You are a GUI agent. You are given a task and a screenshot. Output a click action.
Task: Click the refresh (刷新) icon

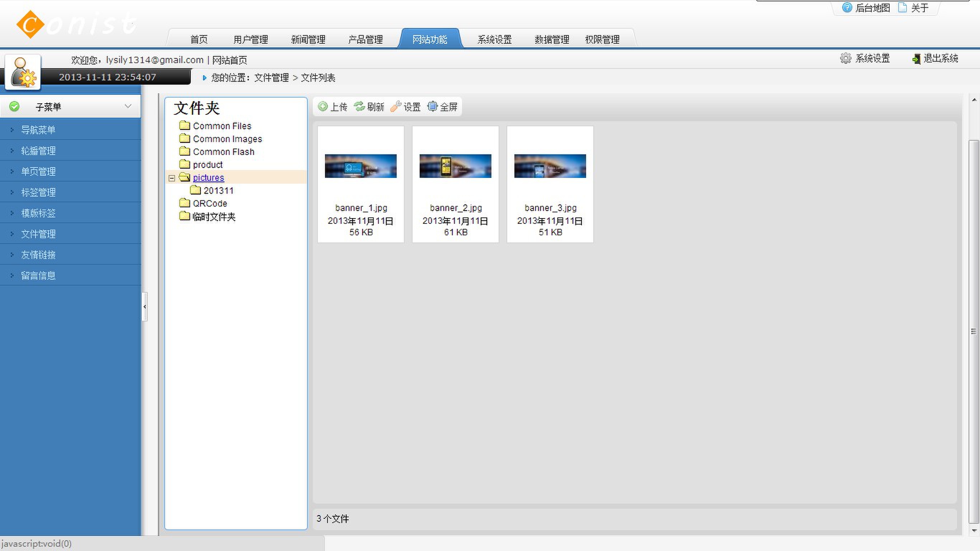[359, 107]
